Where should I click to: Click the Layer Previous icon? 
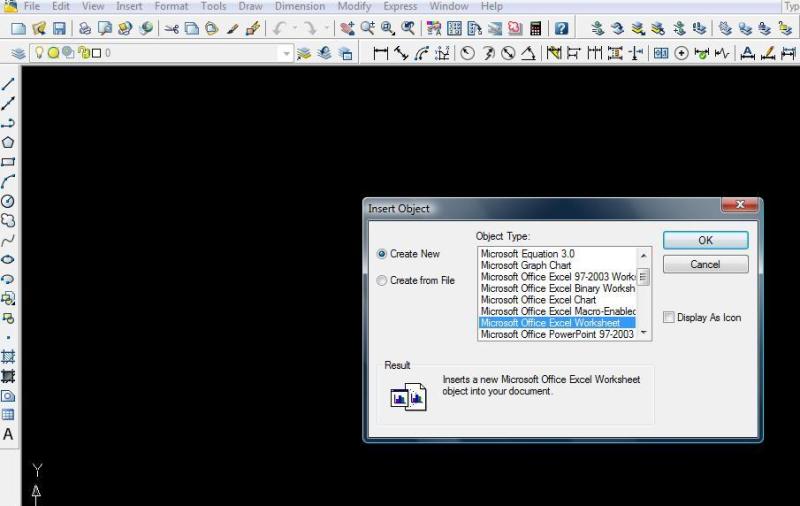tap(324, 53)
